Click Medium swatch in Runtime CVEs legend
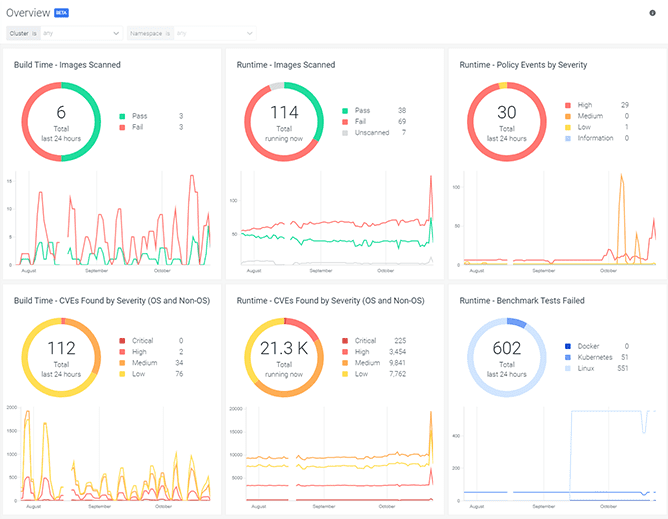 coord(345,363)
